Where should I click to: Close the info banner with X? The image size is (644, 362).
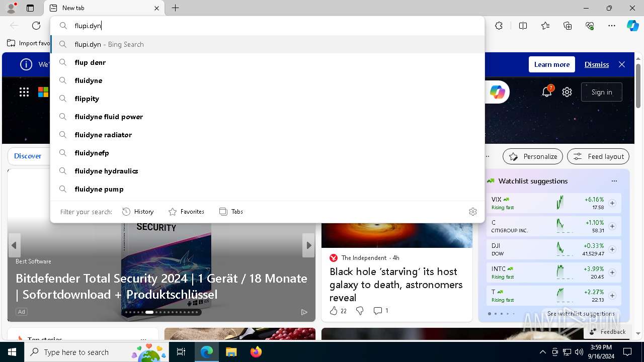click(x=622, y=64)
